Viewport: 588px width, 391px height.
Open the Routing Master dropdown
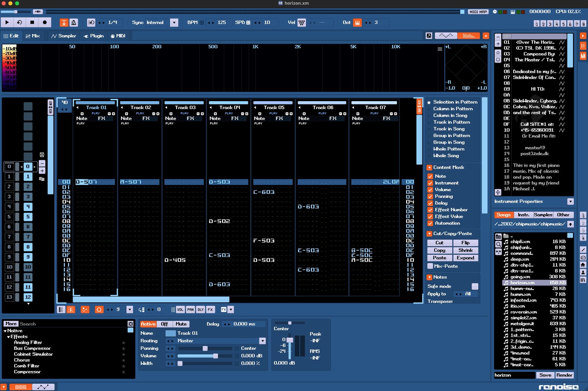pyautogui.click(x=262, y=341)
